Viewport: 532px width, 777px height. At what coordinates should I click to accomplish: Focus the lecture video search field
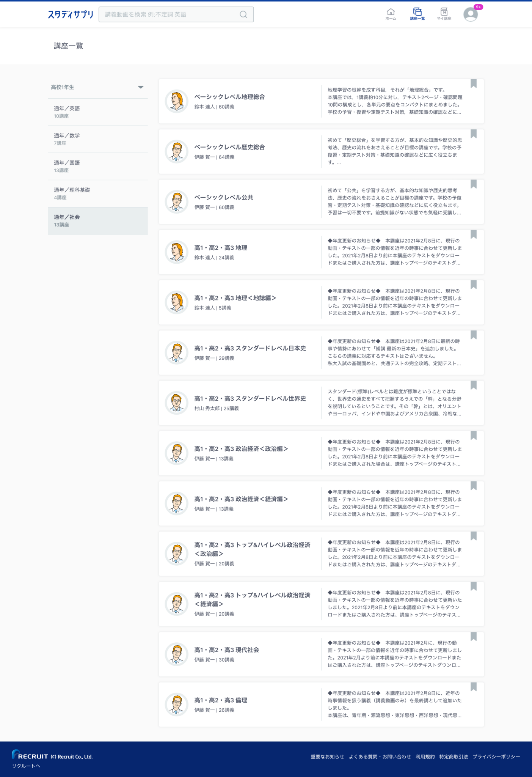(176, 14)
